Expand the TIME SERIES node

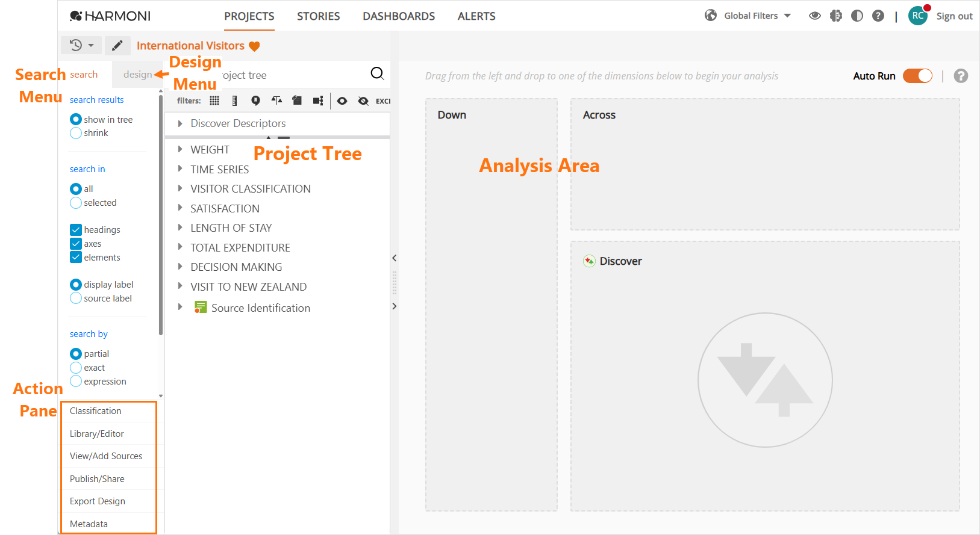coord(179,169)
